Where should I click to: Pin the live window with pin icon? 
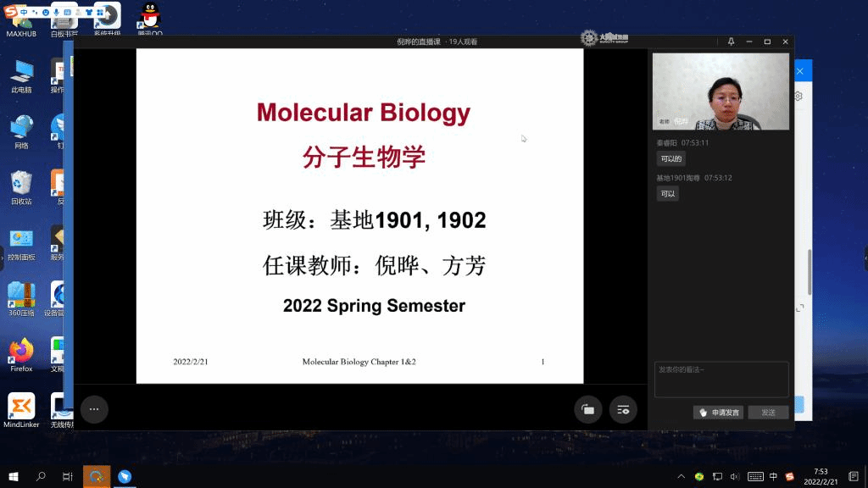(x=731, y=42)
